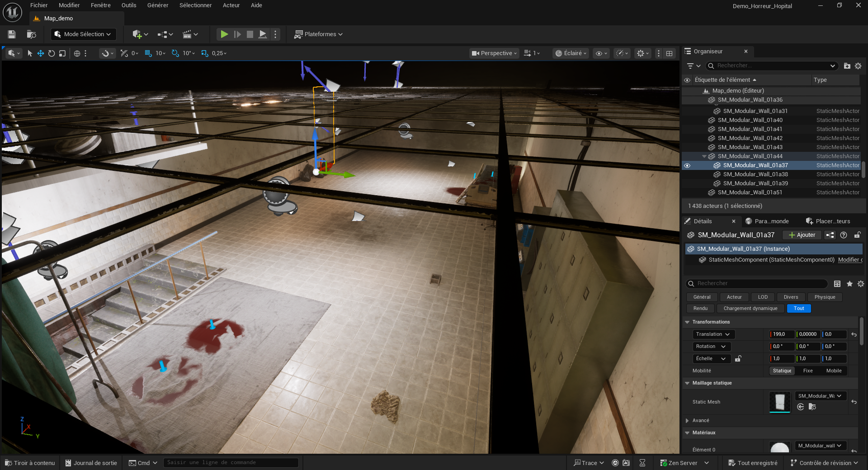Select the scale tool in the viewport toolbar

[x=62, y=53]
